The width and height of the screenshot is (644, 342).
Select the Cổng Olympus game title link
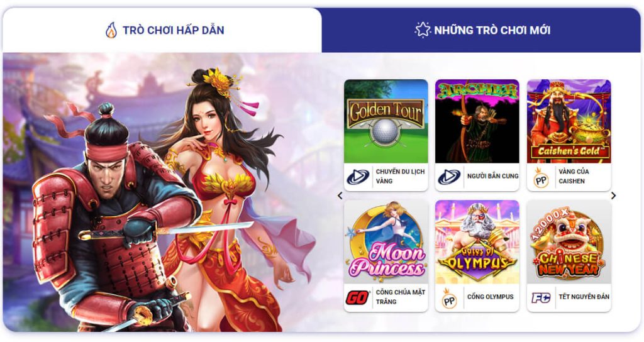click(x=491, y=297)
